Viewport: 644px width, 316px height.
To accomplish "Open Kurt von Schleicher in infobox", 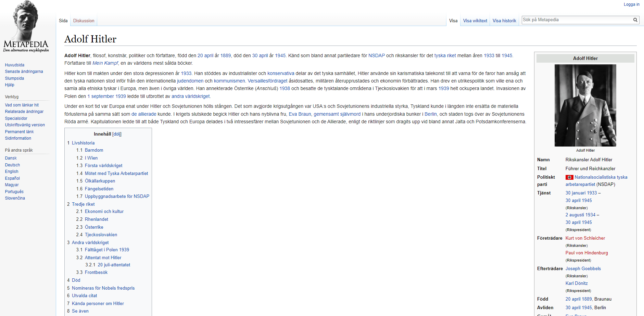I will tap(585, 238).
